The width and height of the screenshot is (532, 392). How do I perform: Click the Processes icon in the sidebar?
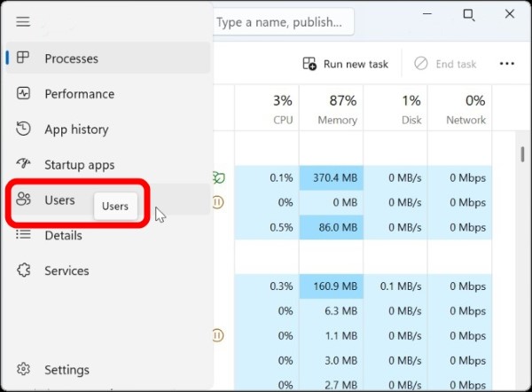[x=24, y=59]
